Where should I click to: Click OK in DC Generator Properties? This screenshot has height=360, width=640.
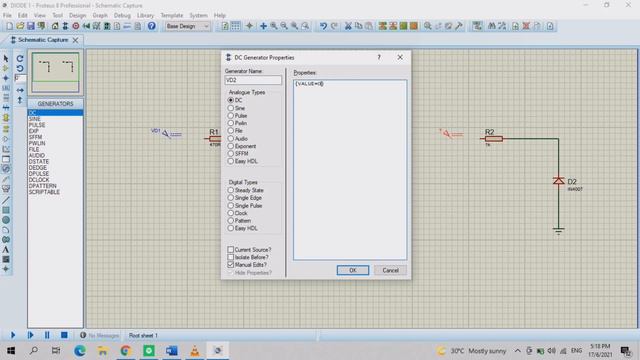tap(353, 270)
